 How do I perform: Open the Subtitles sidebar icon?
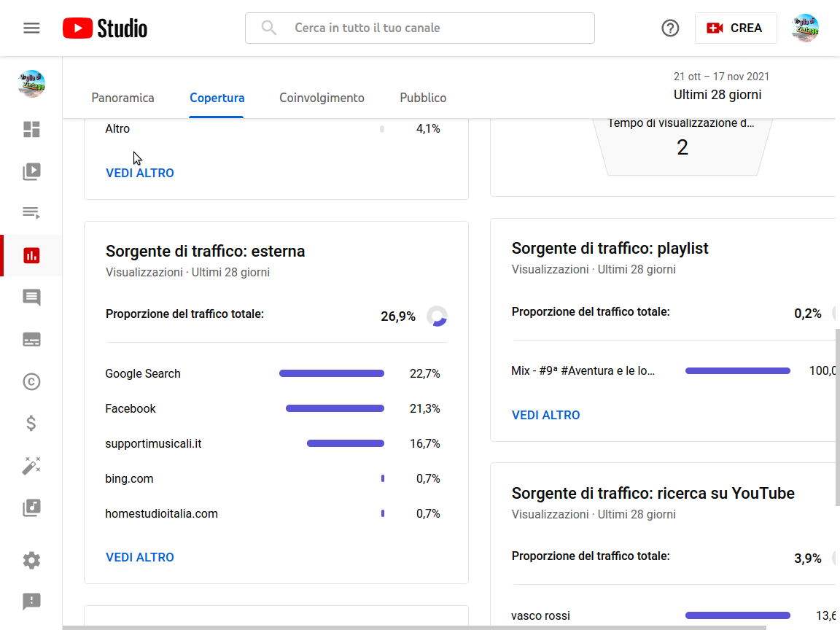click(x=31, y=340)
